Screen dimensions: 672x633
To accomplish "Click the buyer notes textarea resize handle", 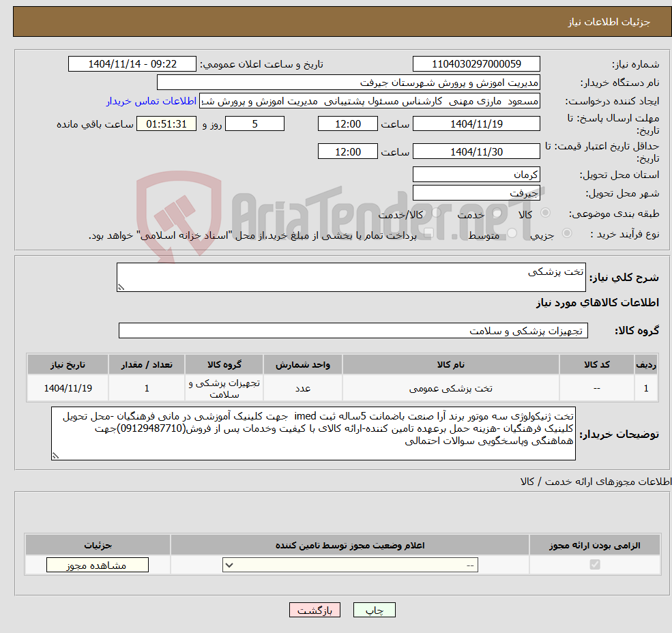I will [x=55, y=456].
